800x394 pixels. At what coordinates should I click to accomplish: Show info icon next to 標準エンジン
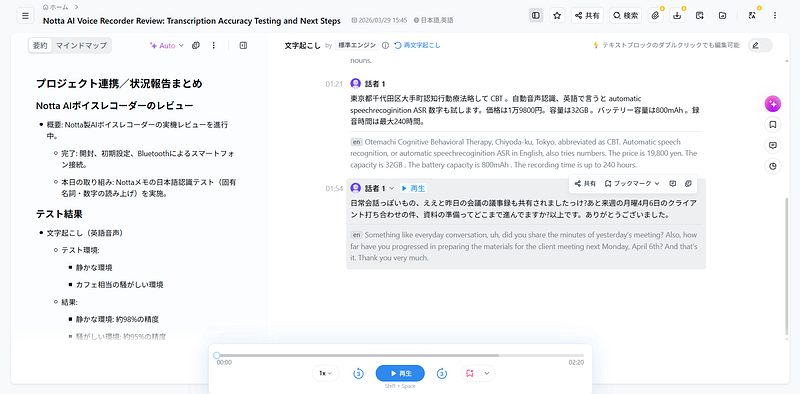click(x=385, y=45)
